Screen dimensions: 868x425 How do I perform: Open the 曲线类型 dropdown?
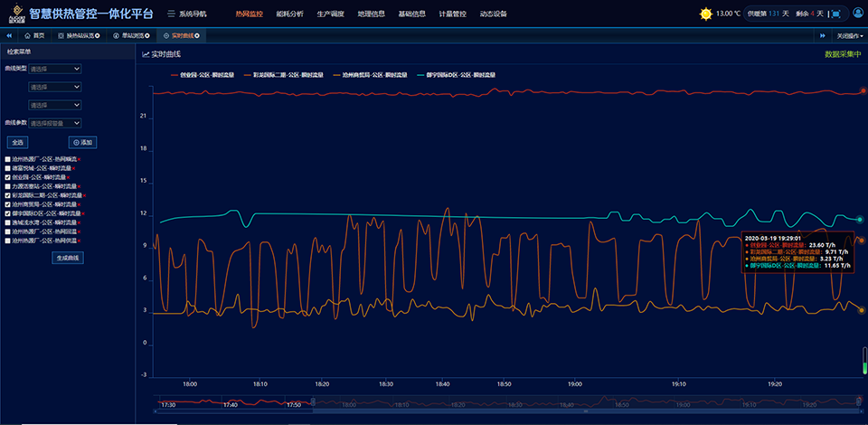coord(55,69)
